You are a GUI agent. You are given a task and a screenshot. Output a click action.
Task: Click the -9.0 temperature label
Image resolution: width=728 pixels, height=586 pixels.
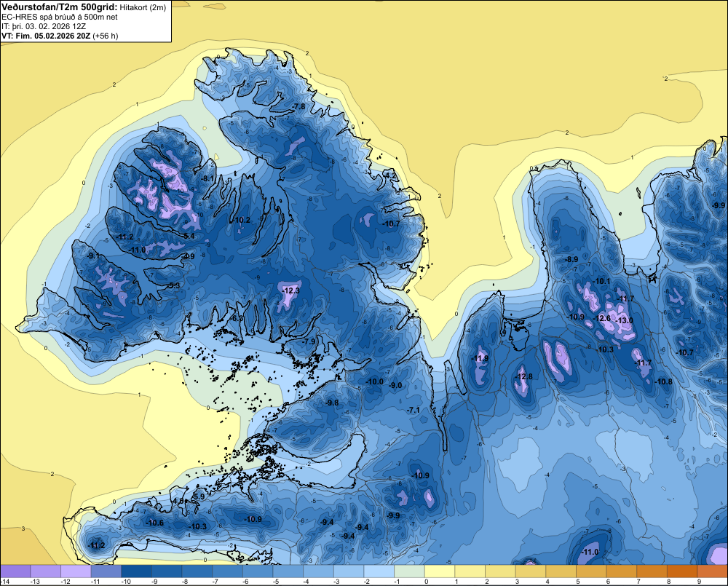click(395, 385)
